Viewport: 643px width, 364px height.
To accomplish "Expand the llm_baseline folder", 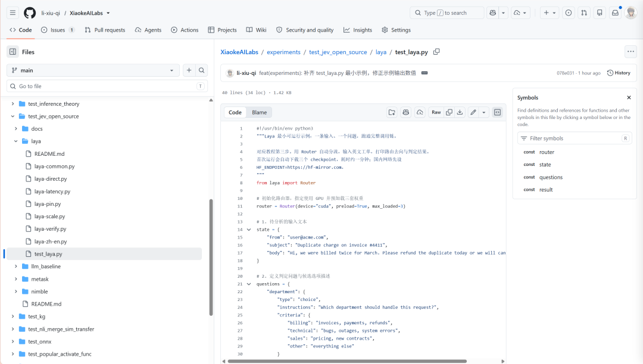I will tap(16, 266).
